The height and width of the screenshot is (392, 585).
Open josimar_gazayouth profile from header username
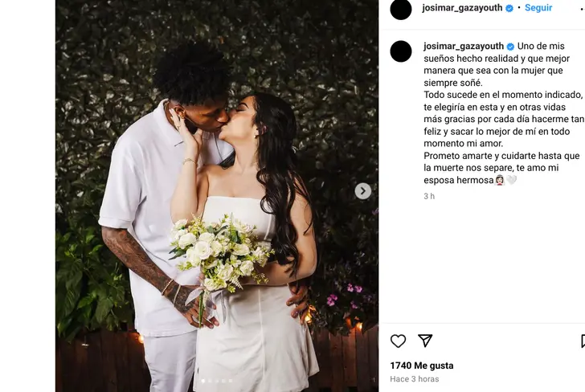[462, 8]
